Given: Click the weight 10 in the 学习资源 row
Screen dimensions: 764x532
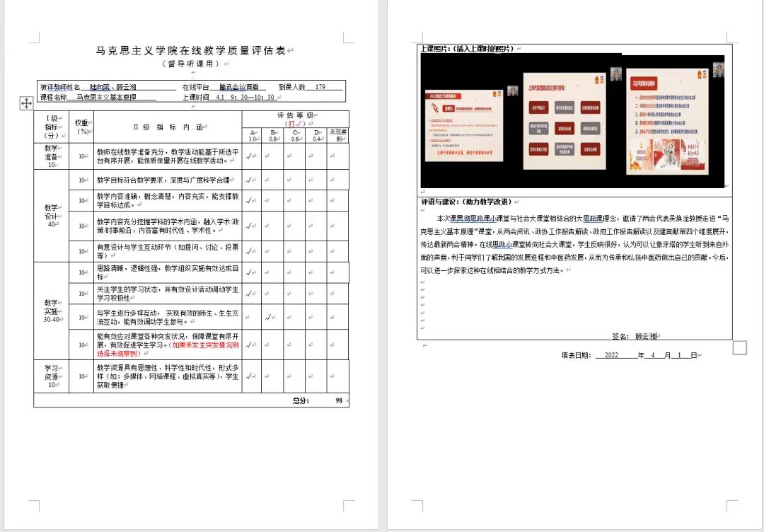Looking at the screenshot, I should point(82,376).
